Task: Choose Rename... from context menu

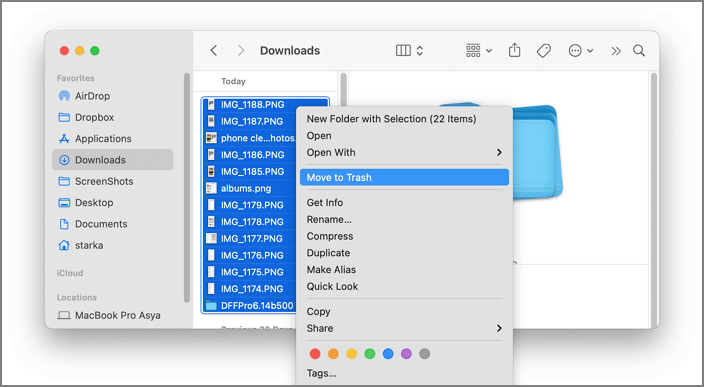Action: [404, 220]
